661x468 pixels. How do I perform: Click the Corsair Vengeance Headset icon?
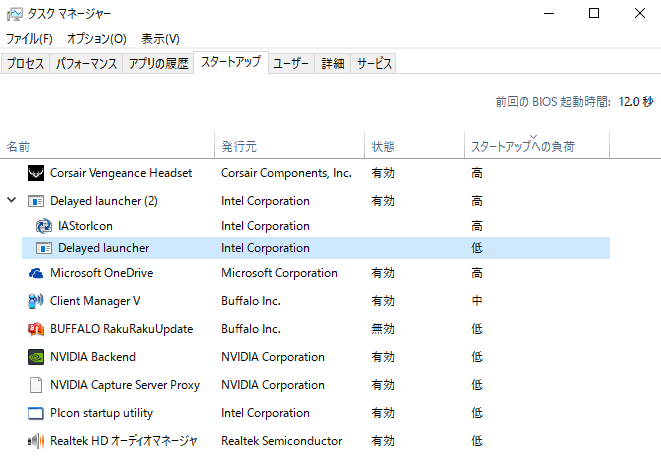pyautogui.click(x=36, y=173)
